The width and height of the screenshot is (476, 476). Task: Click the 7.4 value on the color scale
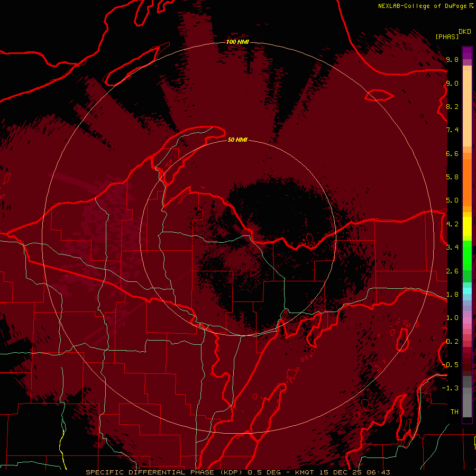(452, 130)
